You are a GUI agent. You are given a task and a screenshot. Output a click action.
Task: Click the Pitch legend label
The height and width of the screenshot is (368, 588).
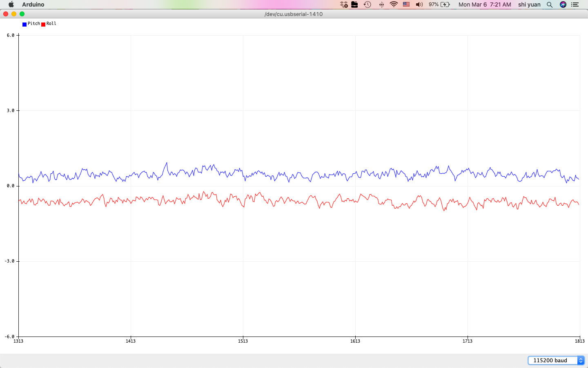34,24
